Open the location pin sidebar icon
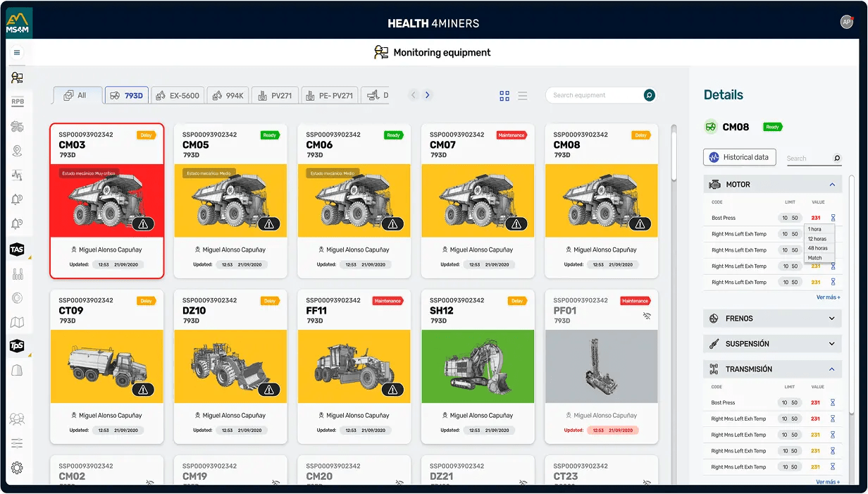 18,151
